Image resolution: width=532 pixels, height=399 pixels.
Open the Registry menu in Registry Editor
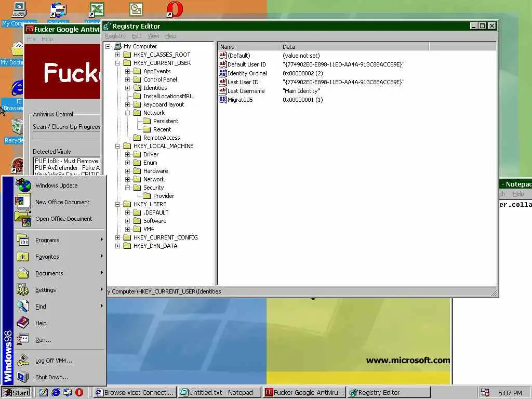[x=115, y=36]
